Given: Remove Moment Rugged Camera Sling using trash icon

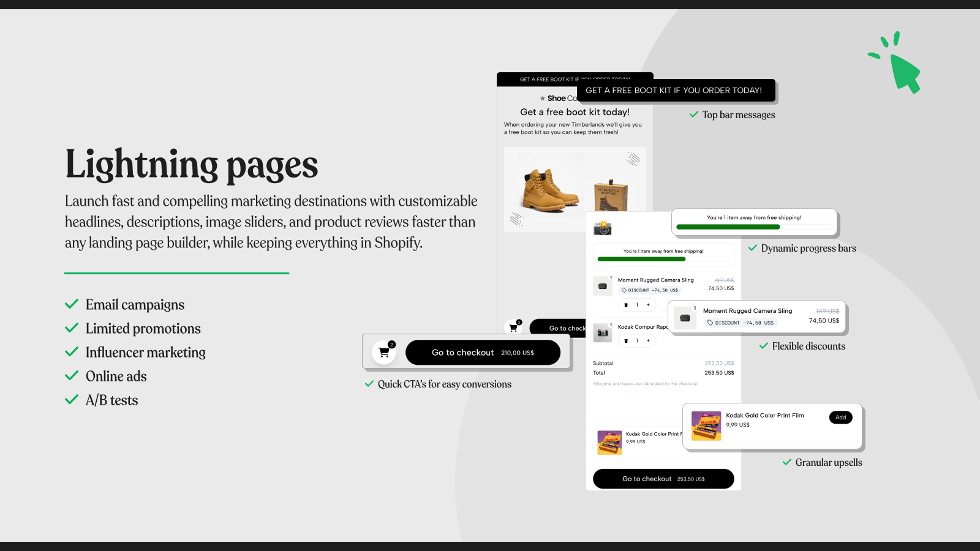Looking at the screenshot, I should (626, 305).
